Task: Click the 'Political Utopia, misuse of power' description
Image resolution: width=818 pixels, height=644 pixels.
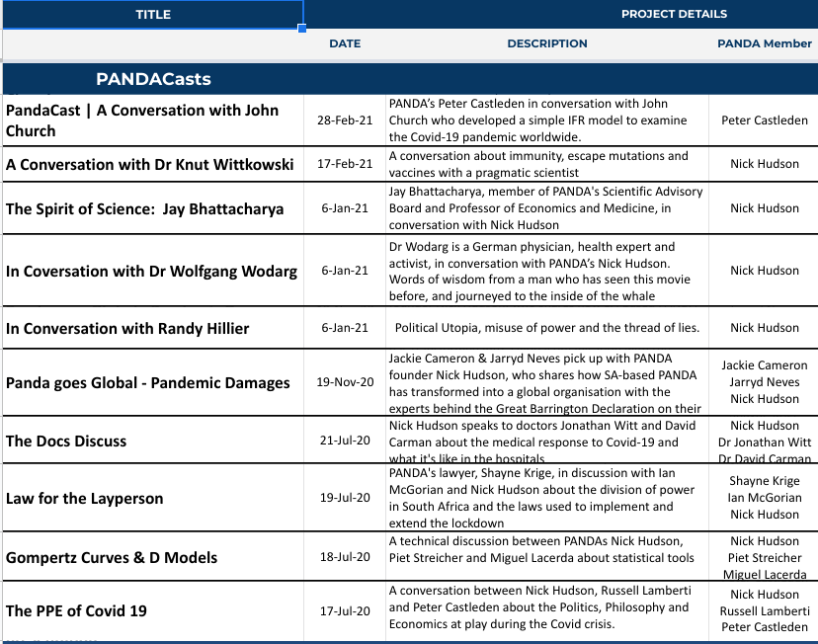Action: click(x=547, y=328)
